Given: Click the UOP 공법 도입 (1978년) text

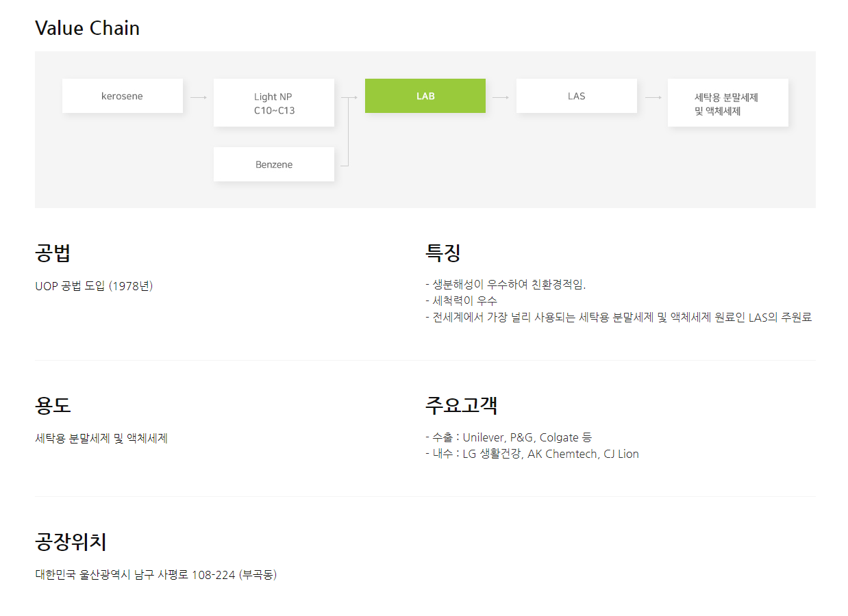Looking at the screenshot, I should pyautogui.click(x=94, y=286).
